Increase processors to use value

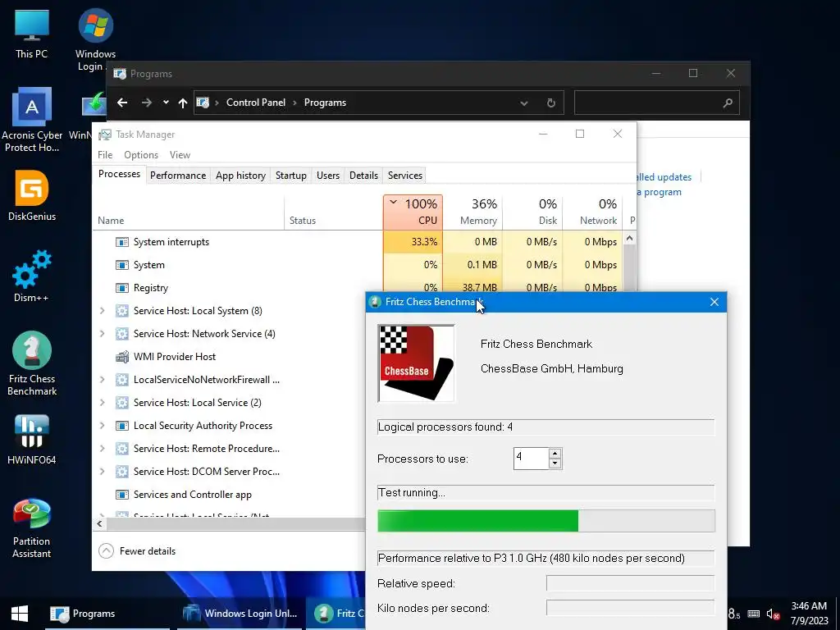pos(555,453)
